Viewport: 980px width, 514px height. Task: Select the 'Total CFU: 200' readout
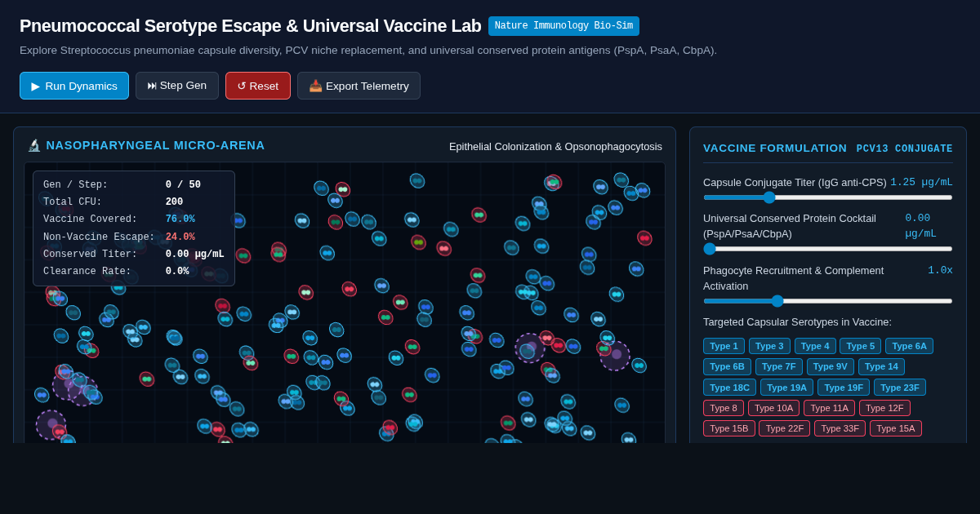pyautogui.click(x=134, y=202)
